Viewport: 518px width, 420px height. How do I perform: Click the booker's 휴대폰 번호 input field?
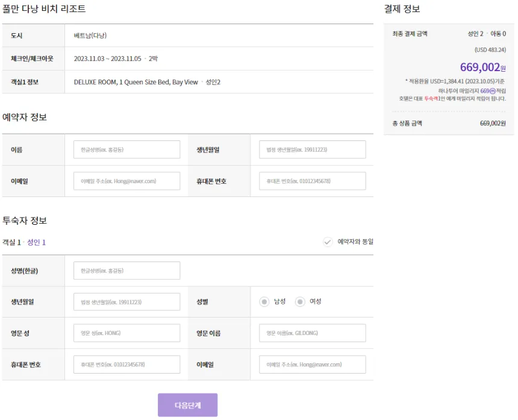(x=313, y=181)
